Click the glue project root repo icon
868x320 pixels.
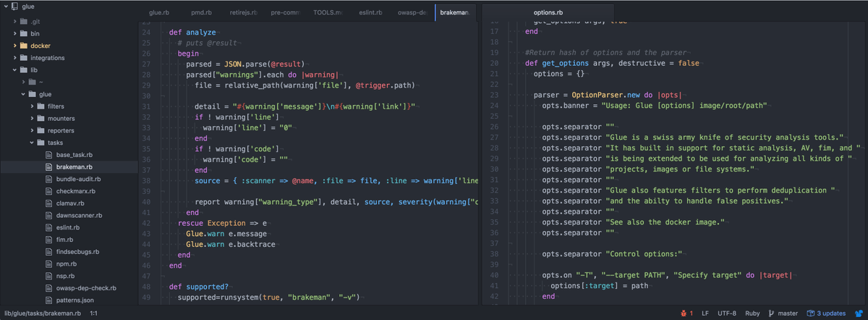[14, 7]
